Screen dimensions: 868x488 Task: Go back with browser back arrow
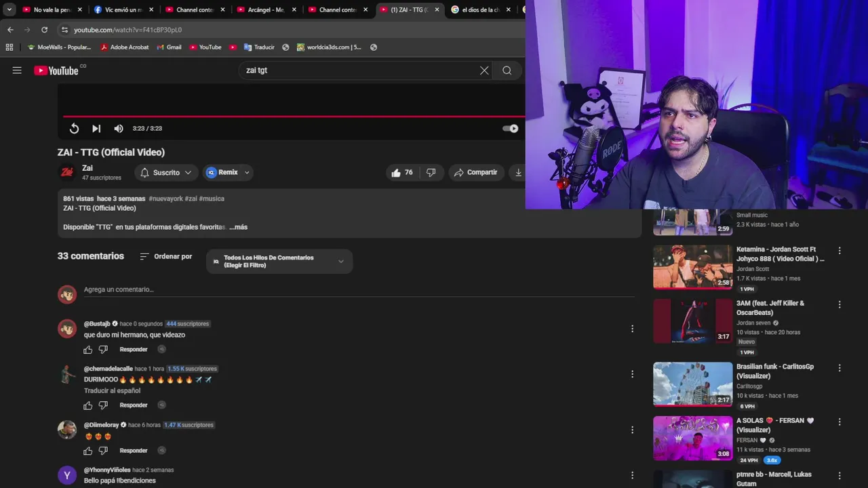pyautogui.click(x=10, y=30)
